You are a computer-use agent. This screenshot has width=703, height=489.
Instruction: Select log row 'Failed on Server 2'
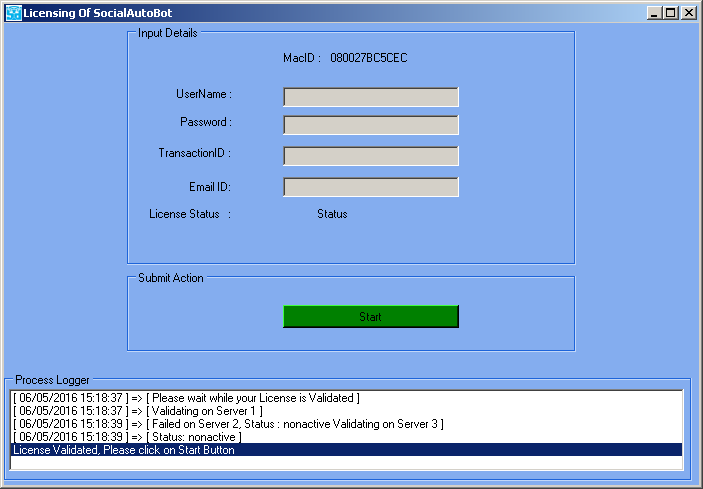(x=346, y=424)
